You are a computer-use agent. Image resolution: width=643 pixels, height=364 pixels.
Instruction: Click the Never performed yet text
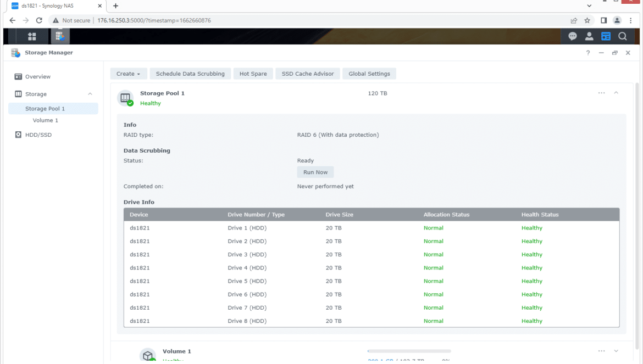coord(325,186)
